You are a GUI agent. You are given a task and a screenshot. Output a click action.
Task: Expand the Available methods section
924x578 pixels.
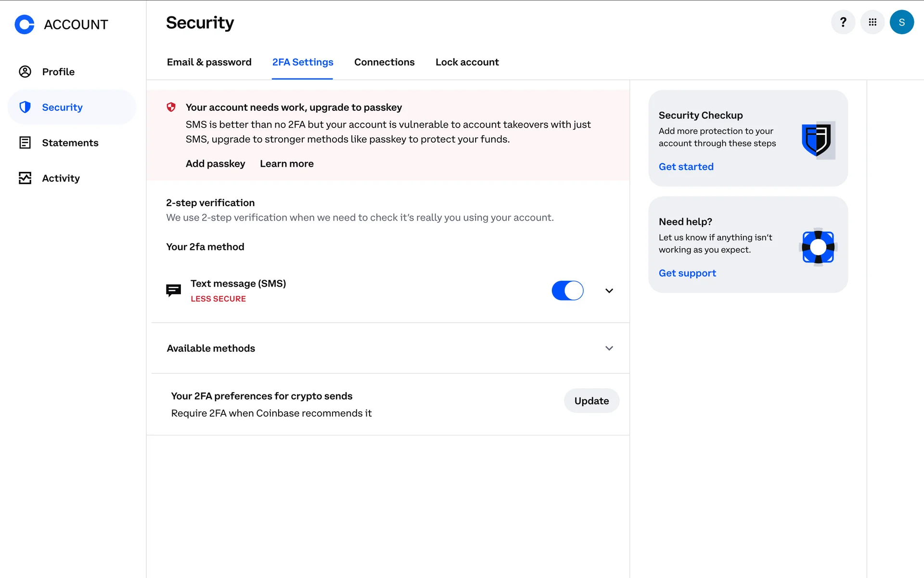pyautogui.click(x=609, y=348)
